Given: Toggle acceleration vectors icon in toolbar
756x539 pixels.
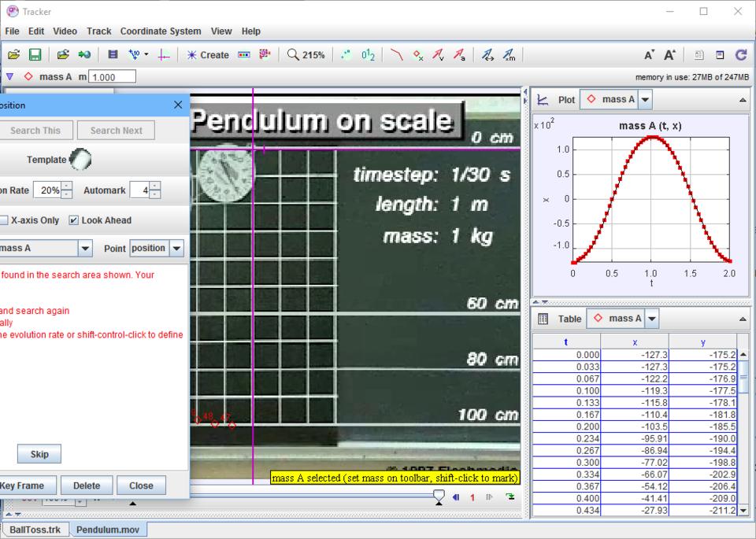Looking at the screenshot, I should (459, 55).
